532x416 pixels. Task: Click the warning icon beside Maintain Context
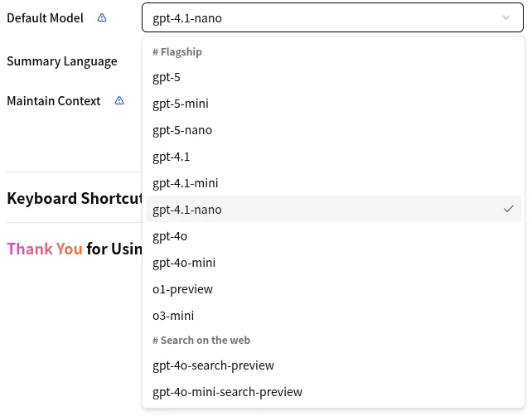(x=119, y=100)
